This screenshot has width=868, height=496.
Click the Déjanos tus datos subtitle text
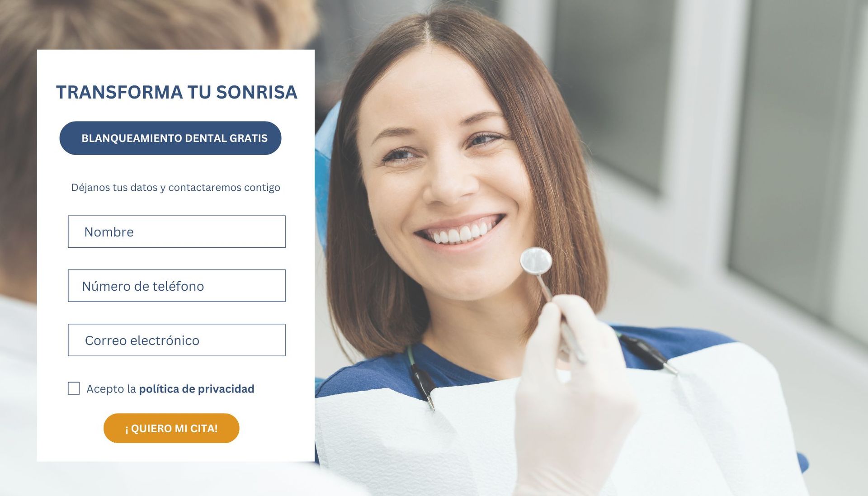(x=175, y=188)
